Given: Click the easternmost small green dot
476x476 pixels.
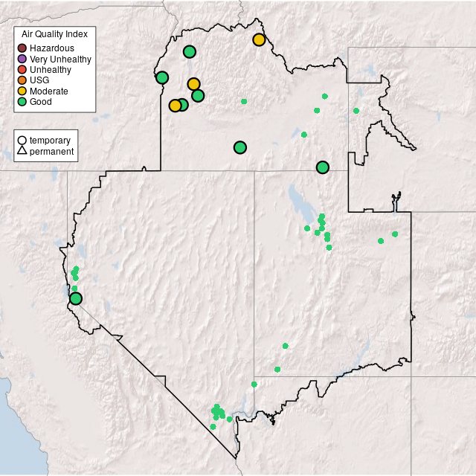Looking at the screenshot, I should 395,234.
